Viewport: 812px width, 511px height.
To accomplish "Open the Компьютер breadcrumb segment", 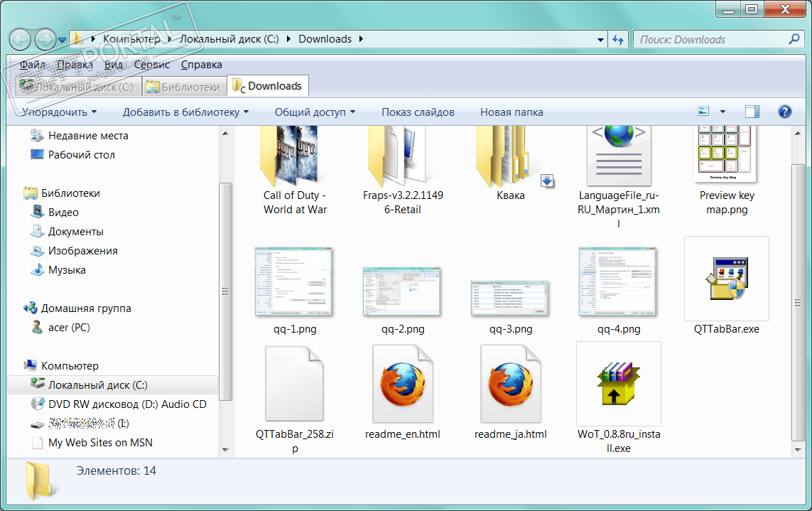I will point(131,39).
